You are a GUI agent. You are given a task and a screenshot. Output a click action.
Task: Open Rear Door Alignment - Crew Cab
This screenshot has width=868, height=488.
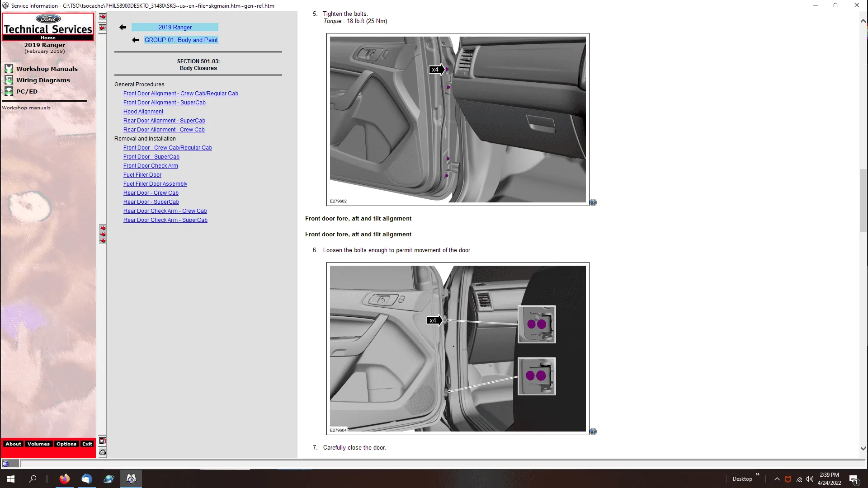(164, 130)
